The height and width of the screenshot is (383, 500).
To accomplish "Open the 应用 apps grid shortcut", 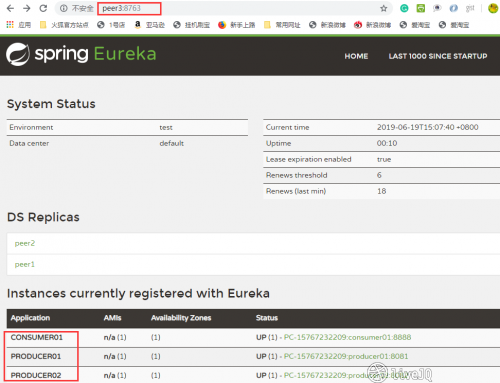I will pyautogui.click(x=19, y=25).
